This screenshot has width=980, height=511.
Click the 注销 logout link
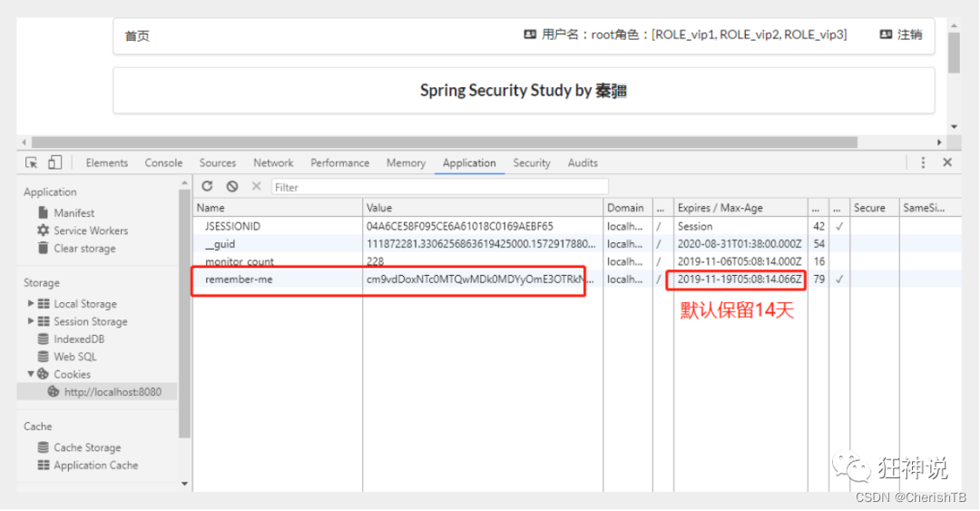click(x=910, y=34)
